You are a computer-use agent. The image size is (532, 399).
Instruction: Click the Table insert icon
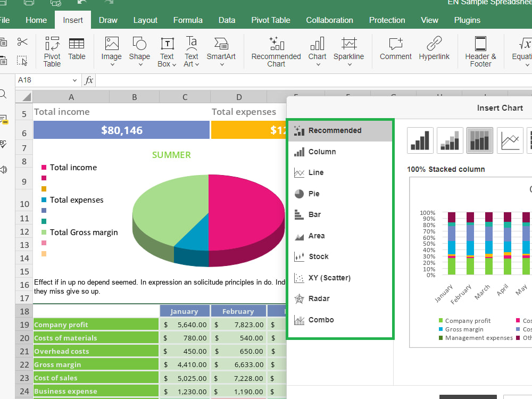tap(77, 48)
